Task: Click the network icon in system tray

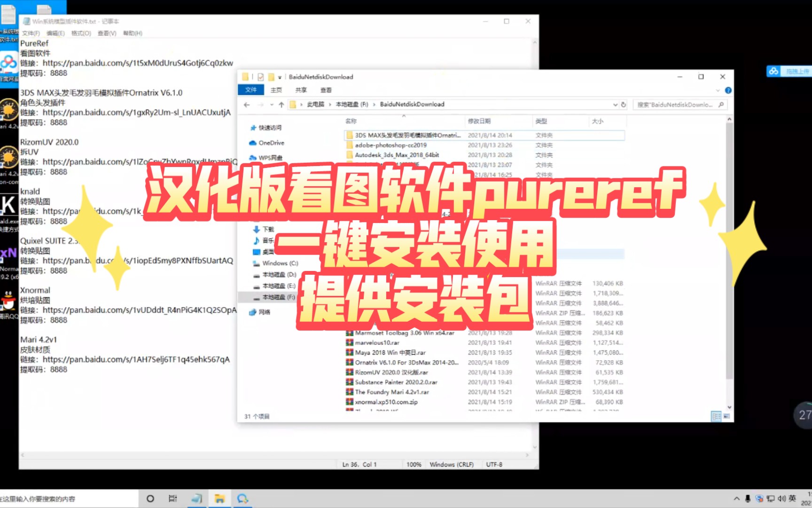Action: point(771,499)
